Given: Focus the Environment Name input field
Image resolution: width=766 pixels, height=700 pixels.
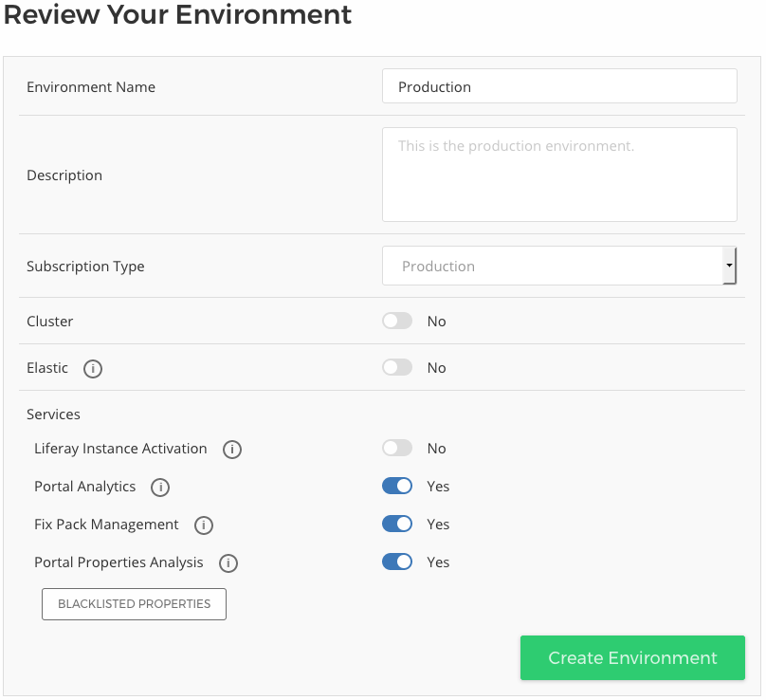Looking at the screenshot, I should click(559, 86).
